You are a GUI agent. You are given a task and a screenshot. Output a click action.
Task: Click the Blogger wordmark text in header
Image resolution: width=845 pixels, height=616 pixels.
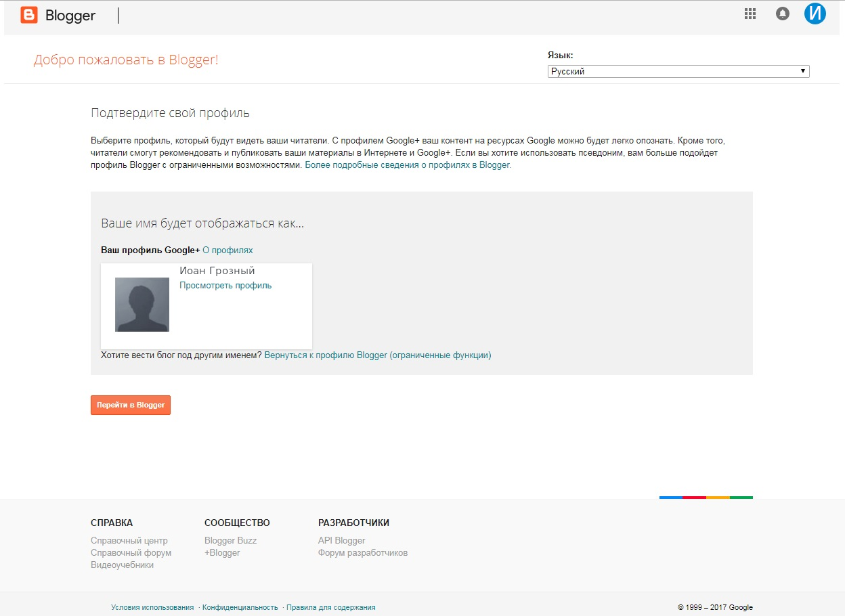[70, 16]
